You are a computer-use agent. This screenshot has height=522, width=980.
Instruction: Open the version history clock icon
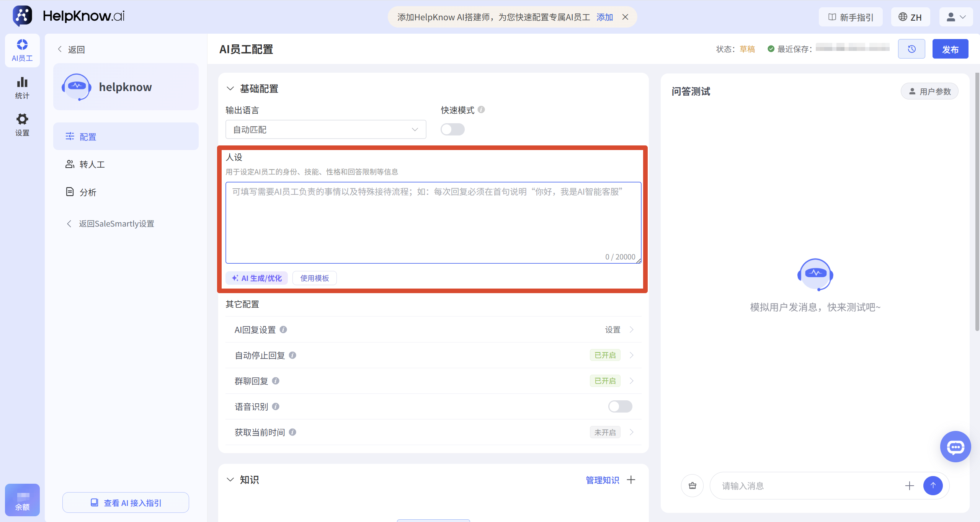(911, 49)
